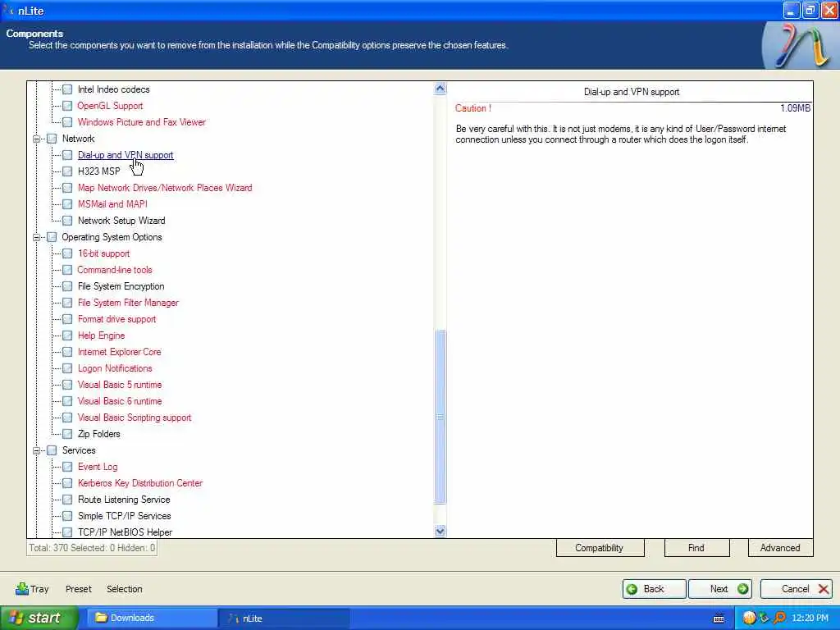Check the Dial-up and VPN support box
The height and width of the screenshot is (630, 840).
tap(67, 155)
